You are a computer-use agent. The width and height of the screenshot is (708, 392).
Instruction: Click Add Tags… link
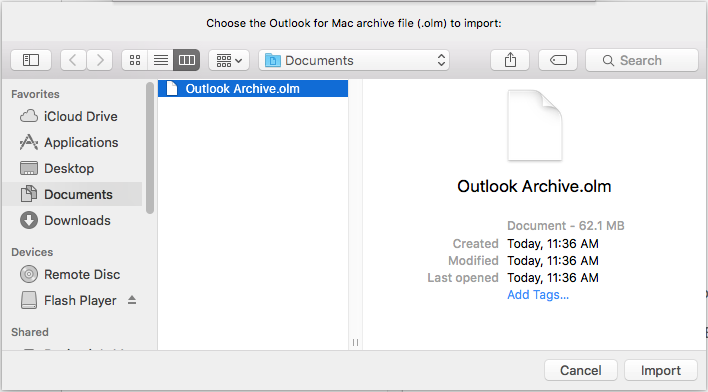pyautogui.click(x=538, y=295)
